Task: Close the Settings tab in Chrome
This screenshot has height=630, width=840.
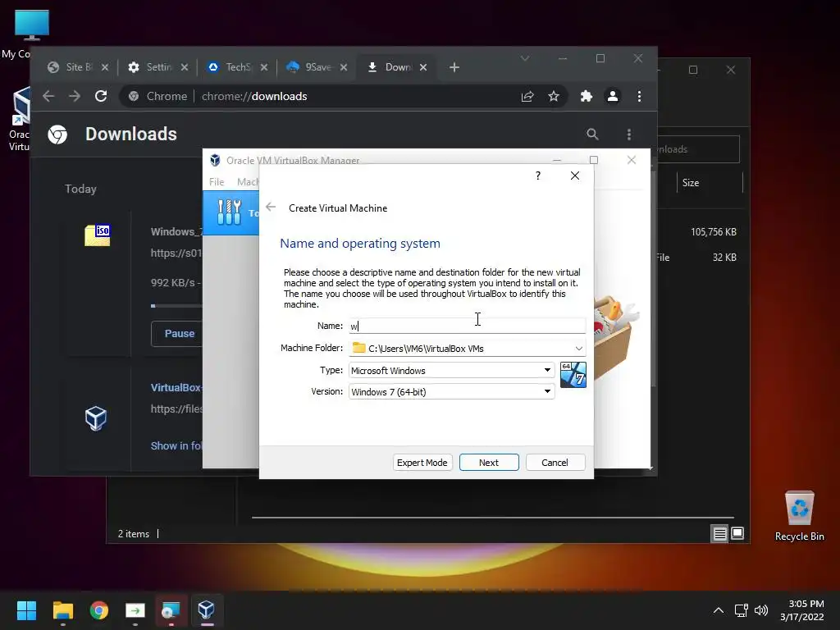Action: (x=185, y=67)
